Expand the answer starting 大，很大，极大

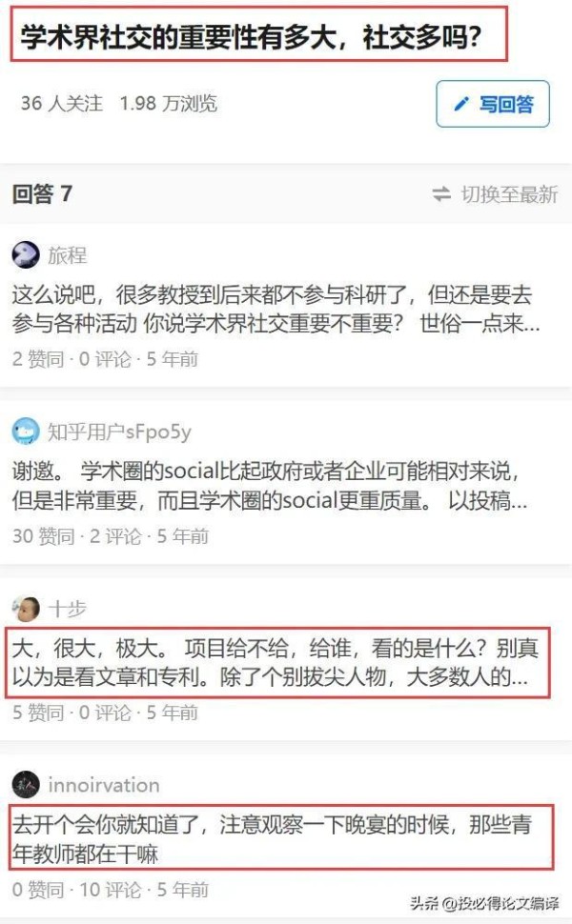[276, 662]
